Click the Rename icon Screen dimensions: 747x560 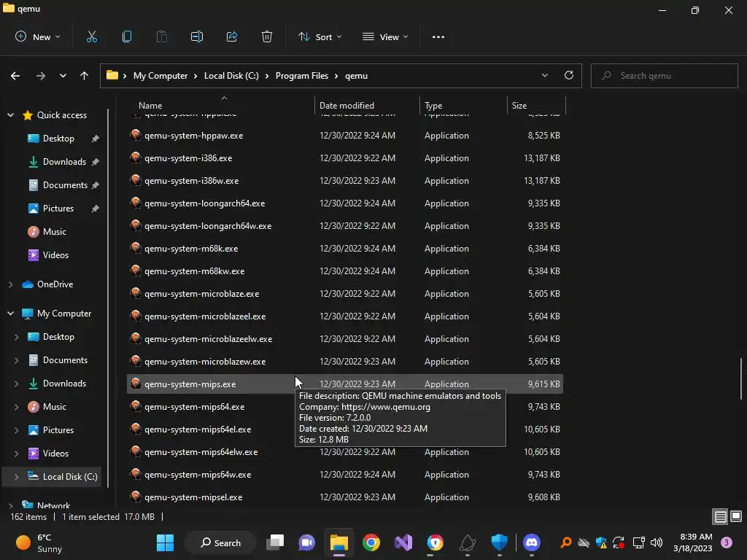click(197, 36)
